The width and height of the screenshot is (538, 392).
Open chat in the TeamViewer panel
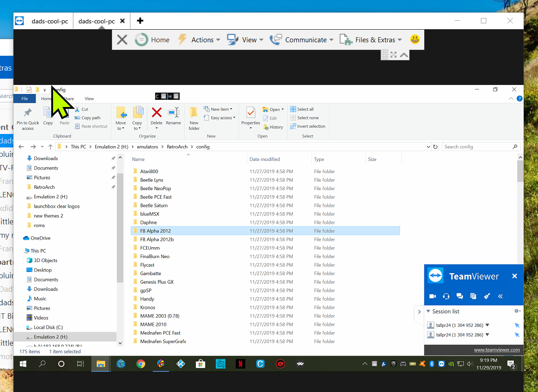tap(460, 296)
